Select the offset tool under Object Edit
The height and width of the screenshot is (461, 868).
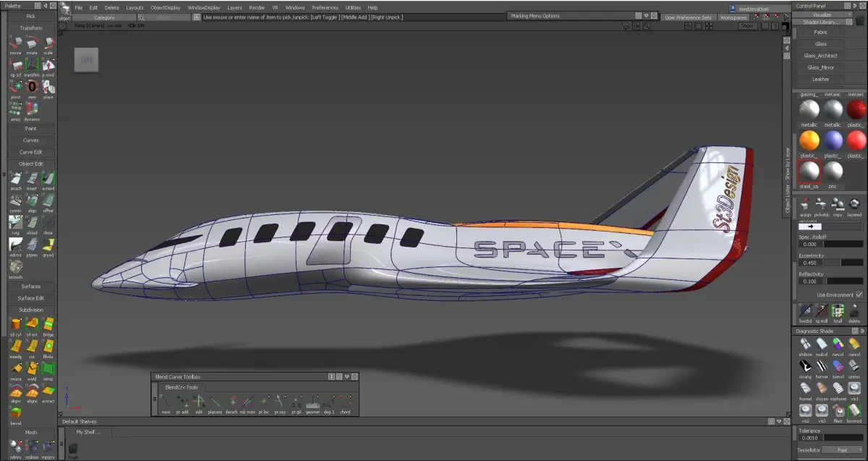coord(48,202)
